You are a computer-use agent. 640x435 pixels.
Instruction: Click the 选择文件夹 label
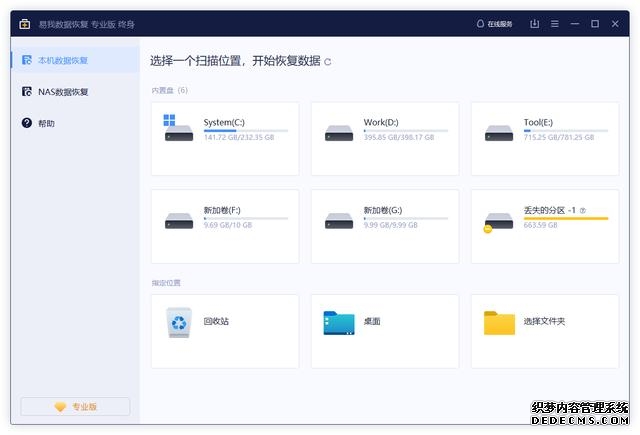pos(544,321)
